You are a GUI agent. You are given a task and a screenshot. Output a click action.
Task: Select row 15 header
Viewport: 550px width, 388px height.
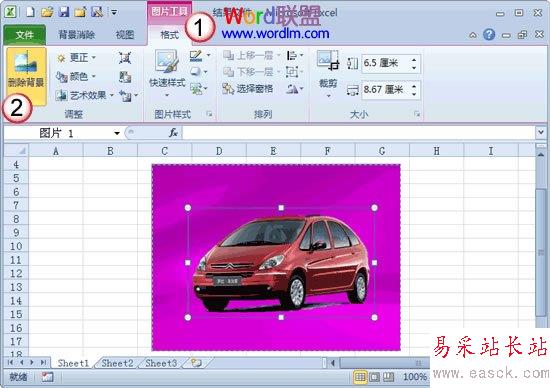pos(16,314)
